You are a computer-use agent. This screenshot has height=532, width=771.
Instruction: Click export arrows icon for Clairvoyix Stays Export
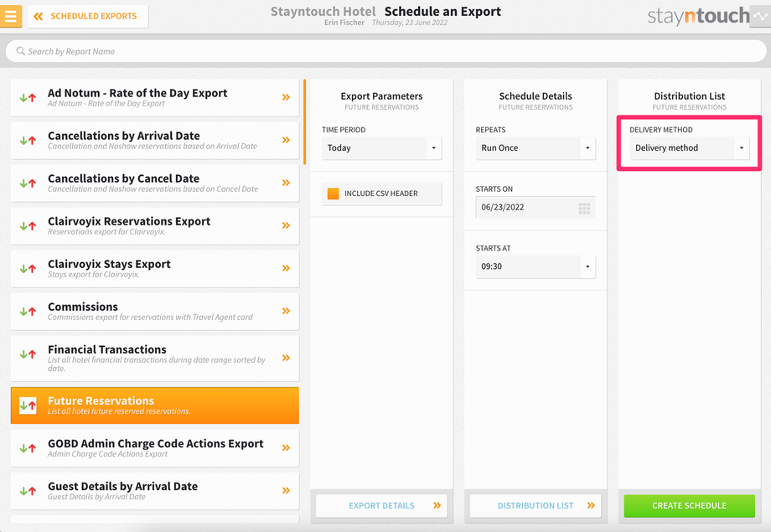click(x=28, y=269)
